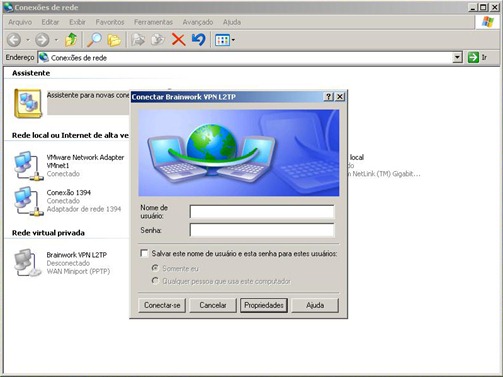Click the Assistente para novas conexões label
Image resolution: width=503 pixels, height=377 pixels.
click(88, 95)
